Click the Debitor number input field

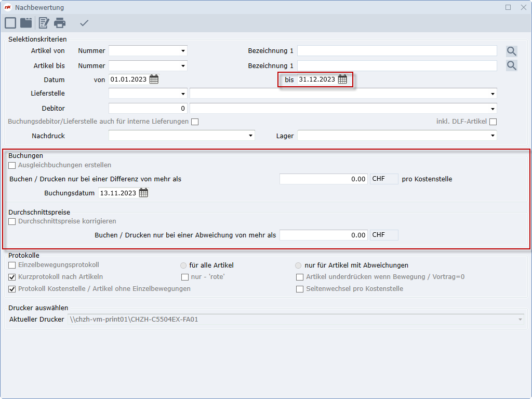(148, 108)
